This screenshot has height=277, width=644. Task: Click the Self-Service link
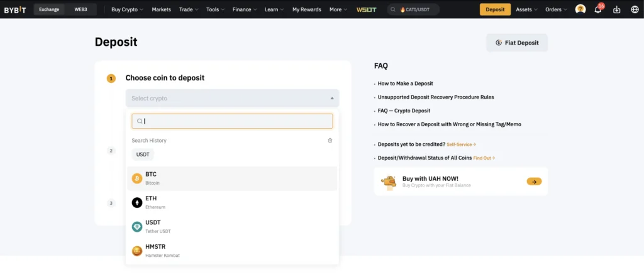point(461,144)
